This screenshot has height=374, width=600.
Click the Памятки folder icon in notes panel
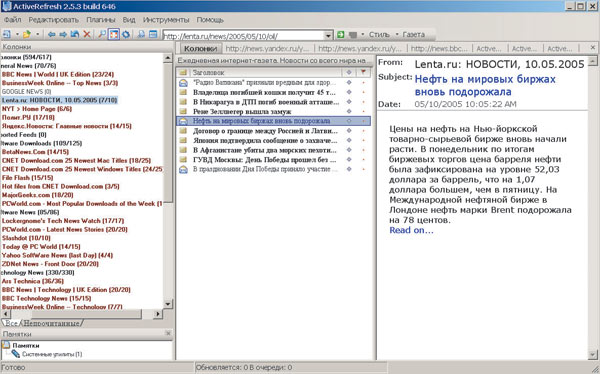point(6,345)
